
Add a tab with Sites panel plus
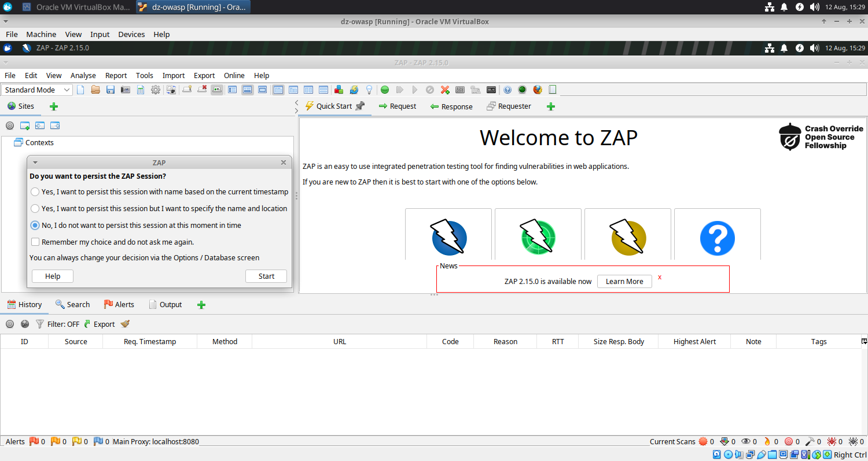click(x=54, y=106)
